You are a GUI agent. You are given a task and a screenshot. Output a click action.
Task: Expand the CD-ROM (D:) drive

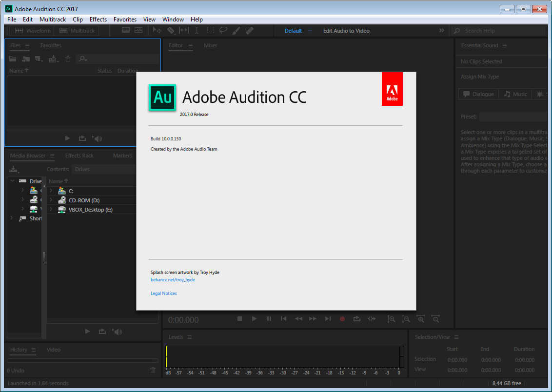tap(51, 200)
